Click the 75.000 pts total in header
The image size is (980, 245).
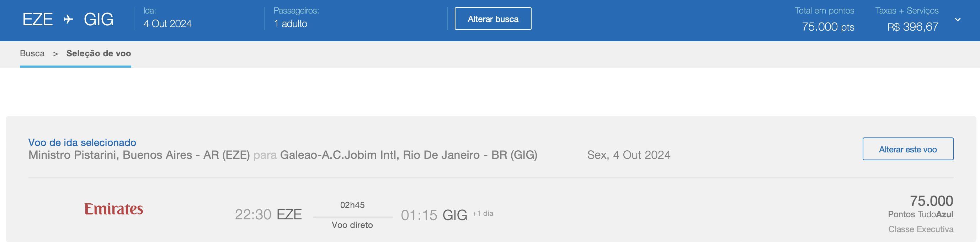(x=828, y=27)
